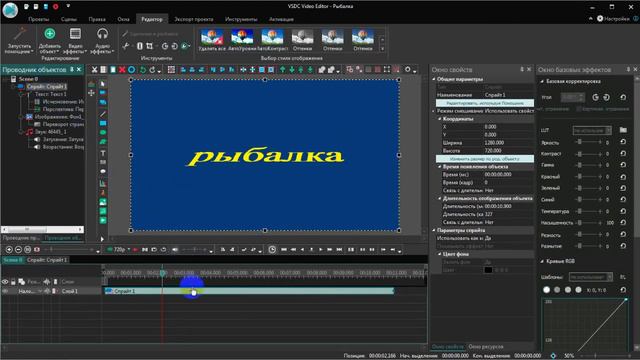Screen dimensions: 640x360
Task: Open the LUT folder browse icon
Action: (x=623, y=130)
